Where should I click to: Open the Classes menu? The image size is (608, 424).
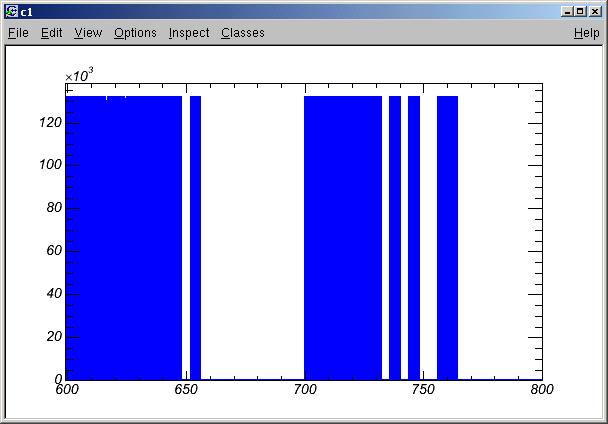click(x=243, y=33)
